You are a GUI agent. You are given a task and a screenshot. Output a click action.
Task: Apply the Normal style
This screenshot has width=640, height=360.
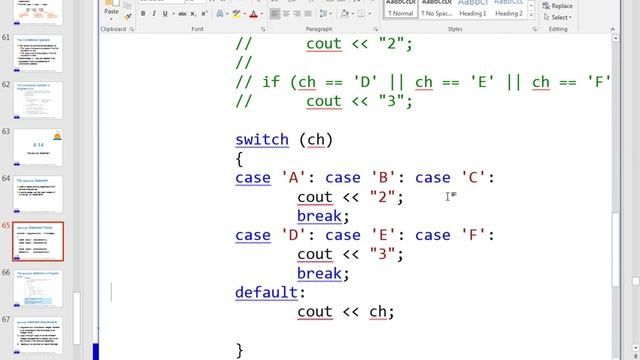400,9
